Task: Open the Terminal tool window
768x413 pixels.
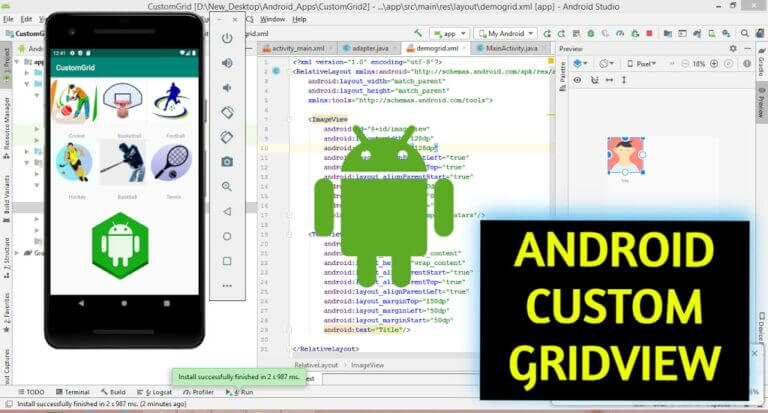Action: click(72, 392)
